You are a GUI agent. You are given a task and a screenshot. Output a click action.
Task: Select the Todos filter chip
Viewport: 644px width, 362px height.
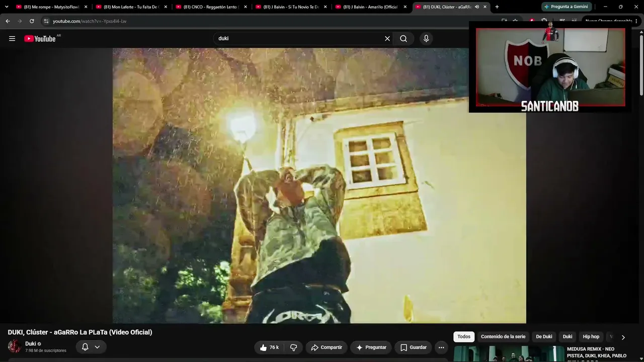click(x=464, y=337)
